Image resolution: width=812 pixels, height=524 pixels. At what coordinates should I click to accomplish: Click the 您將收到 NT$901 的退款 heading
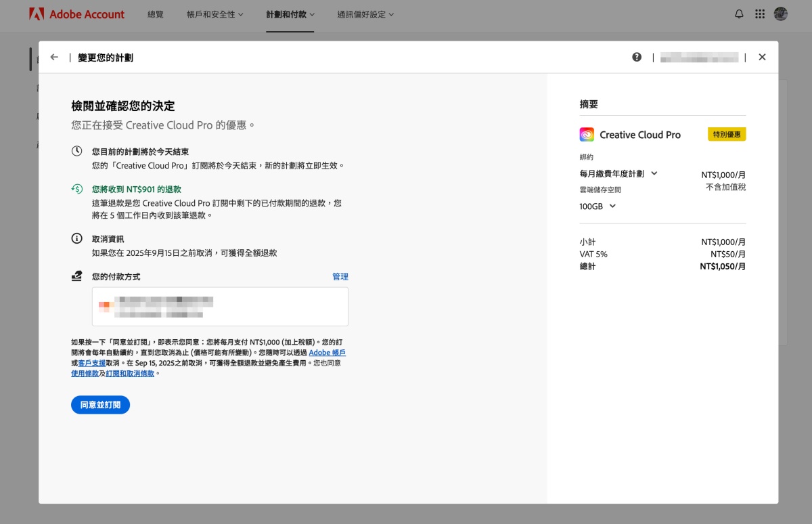pyautogui.click(x=137, y=190)
